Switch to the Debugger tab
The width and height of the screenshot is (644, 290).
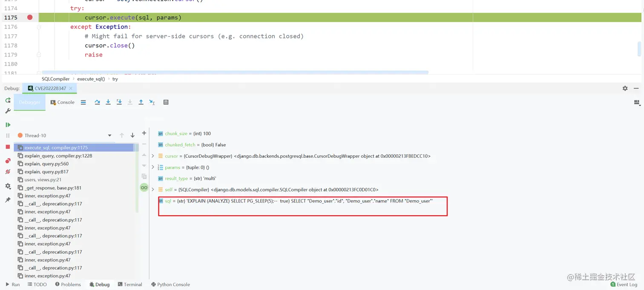click(29, 102)
